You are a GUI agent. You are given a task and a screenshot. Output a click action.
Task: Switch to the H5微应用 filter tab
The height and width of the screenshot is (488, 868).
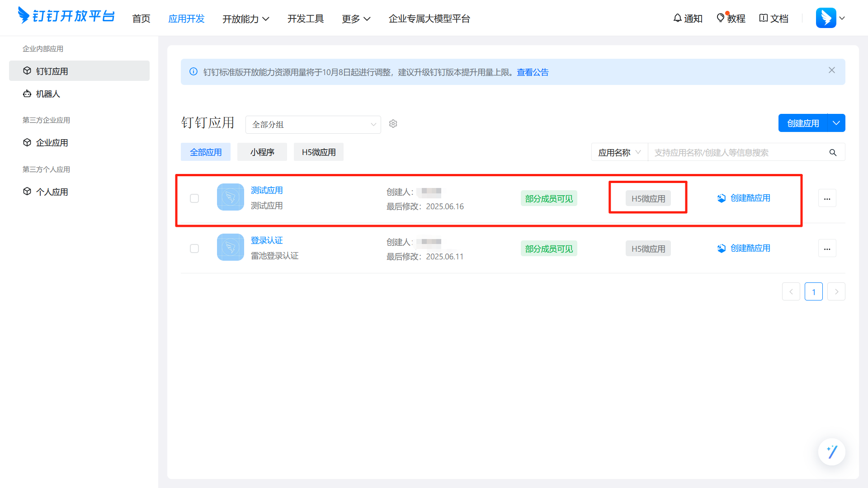[x=319, y=152]
